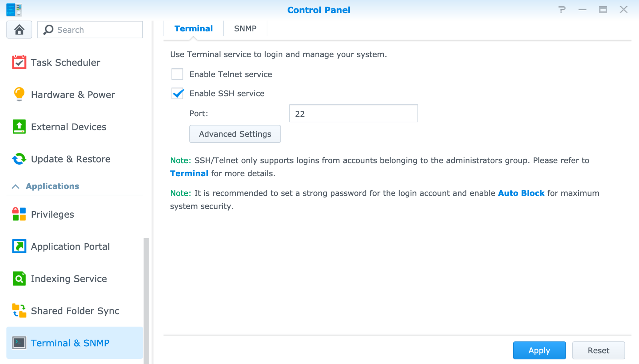Image resolution: width=639 pixels, height=364 pixels.
Task: Open Indexing Service magnifier icon
Action: tap(19, 279)
